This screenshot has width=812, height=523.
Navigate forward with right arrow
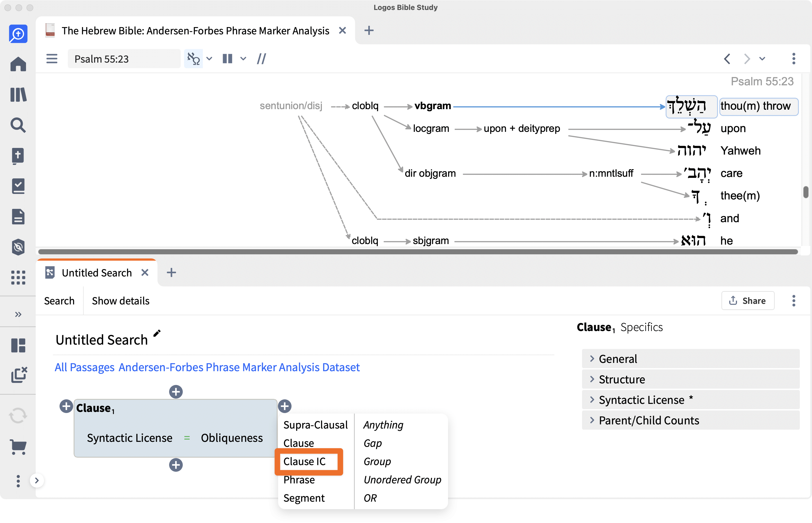[x=747, y=59]
